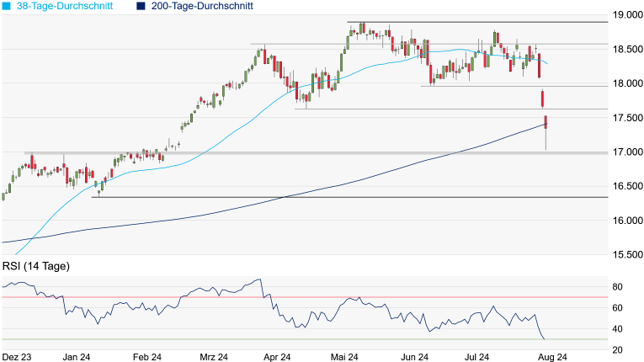The image size is (644, 362).
Task: Click the light blue 38-Tage-Durchschnitt legend swatch
Action: (8, 6)
